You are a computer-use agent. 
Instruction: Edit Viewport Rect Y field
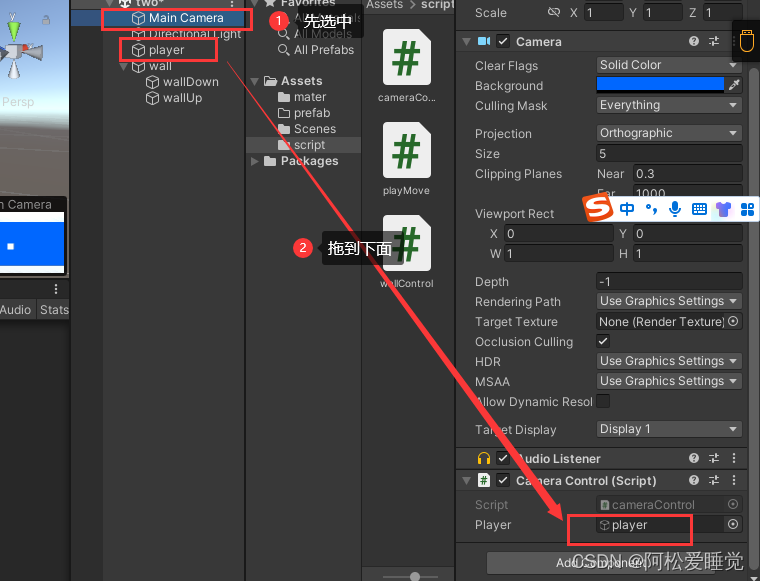pyautogui.click(x=687, y=234)
